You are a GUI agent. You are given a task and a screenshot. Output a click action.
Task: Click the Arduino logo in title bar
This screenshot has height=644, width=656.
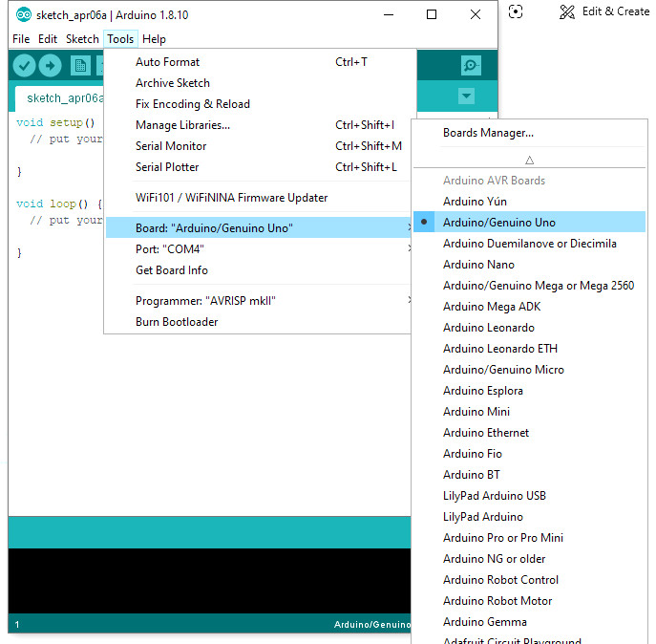coord(24,14)
